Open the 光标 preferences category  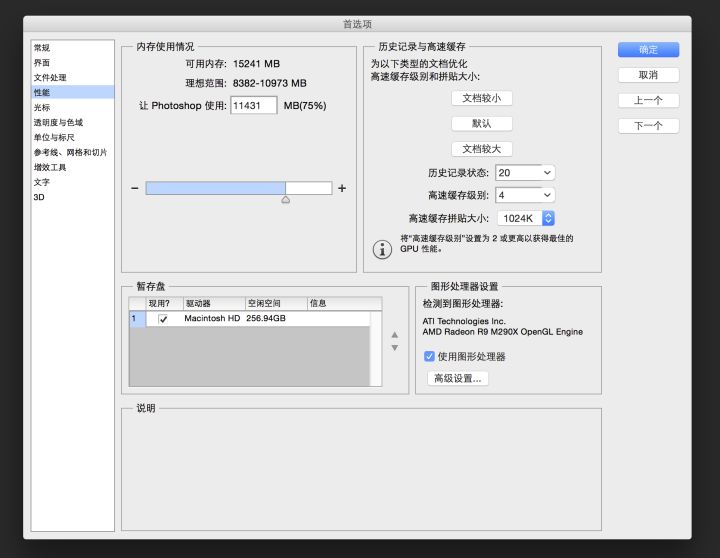[x=41, y=107]
